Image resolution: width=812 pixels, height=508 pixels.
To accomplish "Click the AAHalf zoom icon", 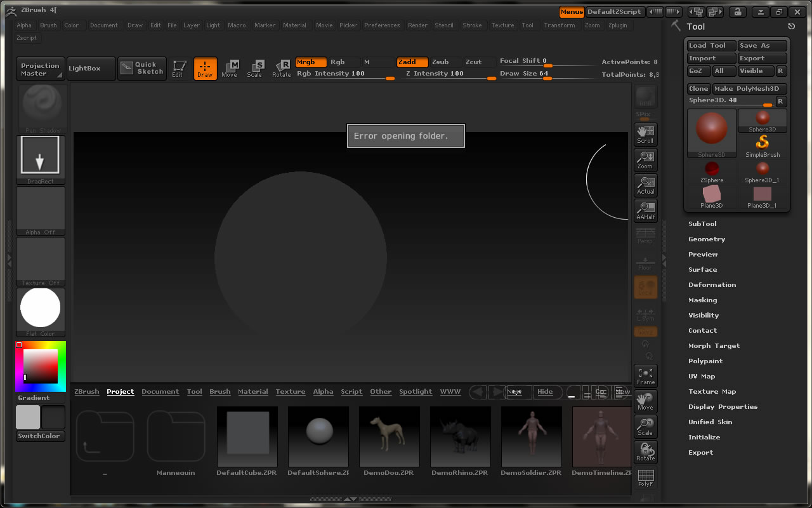I will [x=645, y=211].
